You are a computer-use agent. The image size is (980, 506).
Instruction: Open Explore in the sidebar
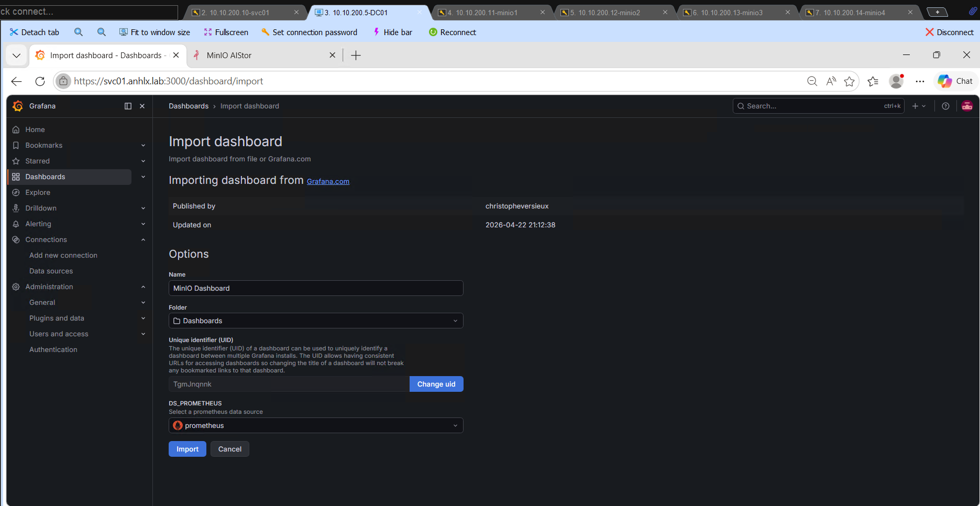click(38, 192)
